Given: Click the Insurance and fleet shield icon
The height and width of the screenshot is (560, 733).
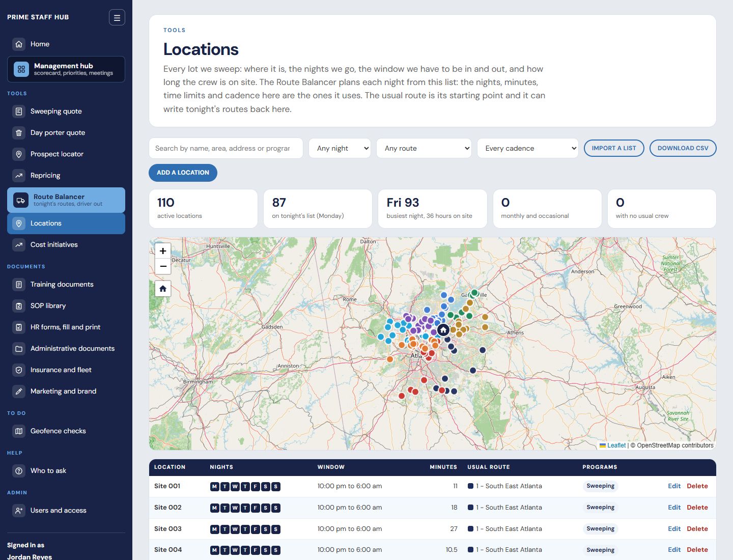Looking at the screenshot, I should [x=19, y=370].
